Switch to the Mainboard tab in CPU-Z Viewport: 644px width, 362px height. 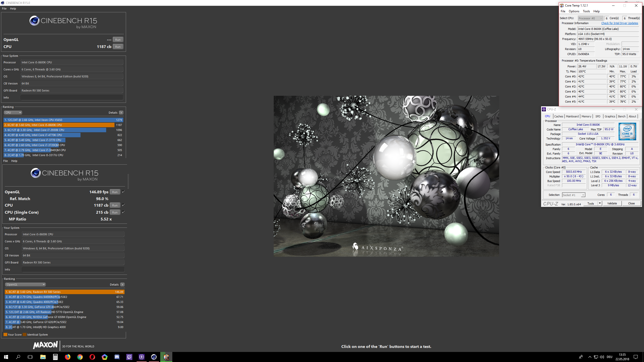(x=572, y=116)
